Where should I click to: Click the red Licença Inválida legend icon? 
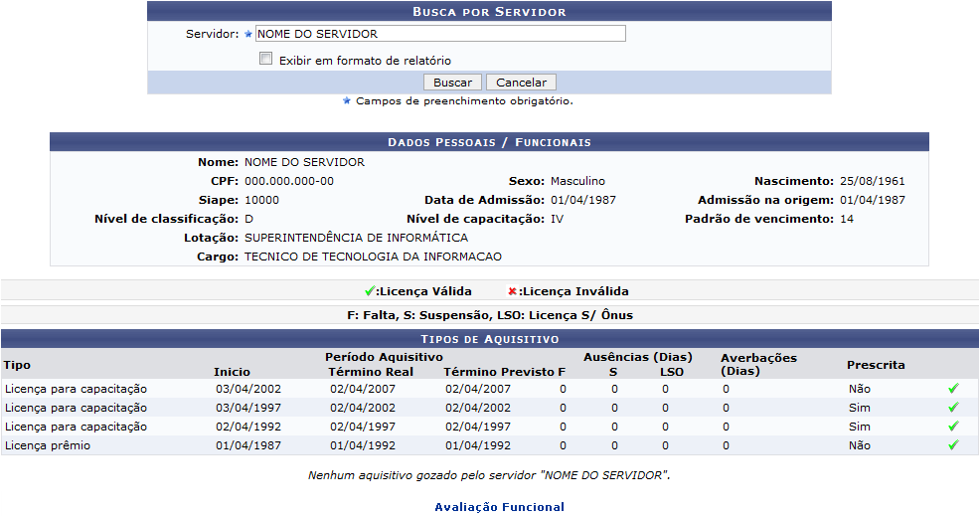pos(513,291)
